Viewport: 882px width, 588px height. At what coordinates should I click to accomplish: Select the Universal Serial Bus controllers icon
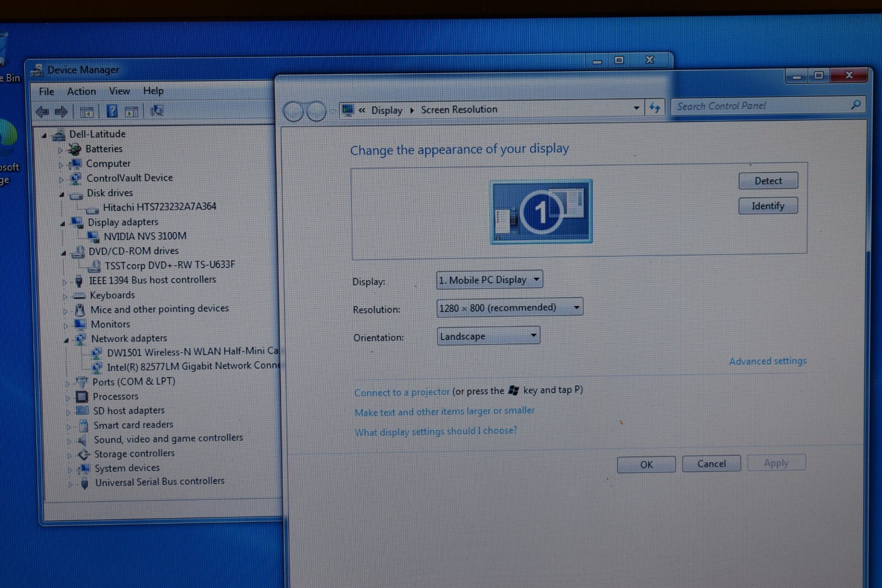(x=84, y=484)
